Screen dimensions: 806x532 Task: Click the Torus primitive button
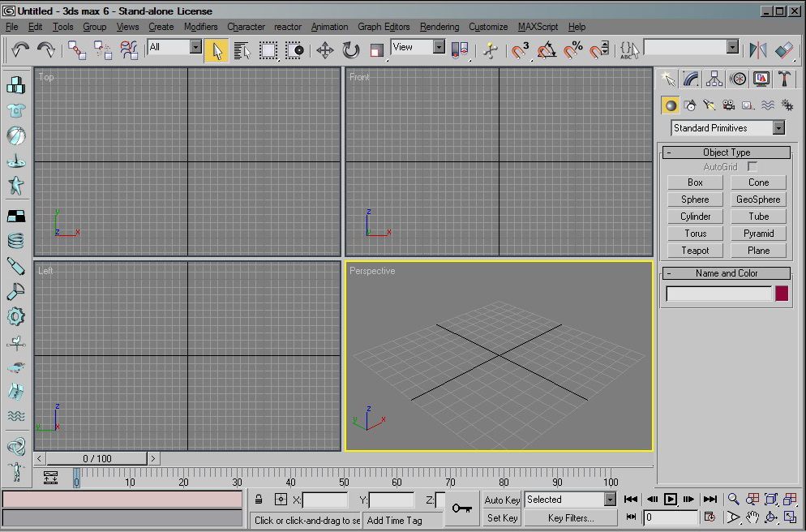695,234
